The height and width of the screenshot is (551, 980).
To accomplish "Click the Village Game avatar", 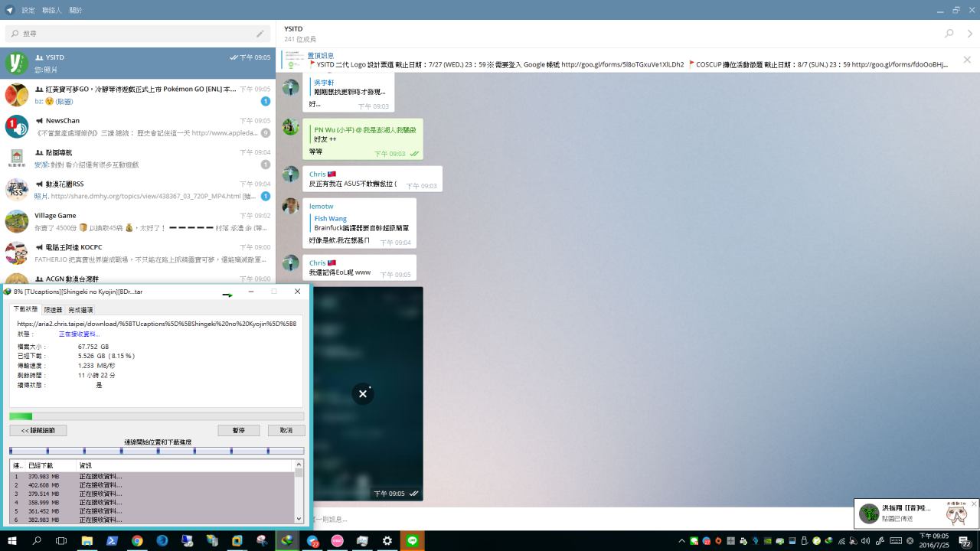I will 17,222.
